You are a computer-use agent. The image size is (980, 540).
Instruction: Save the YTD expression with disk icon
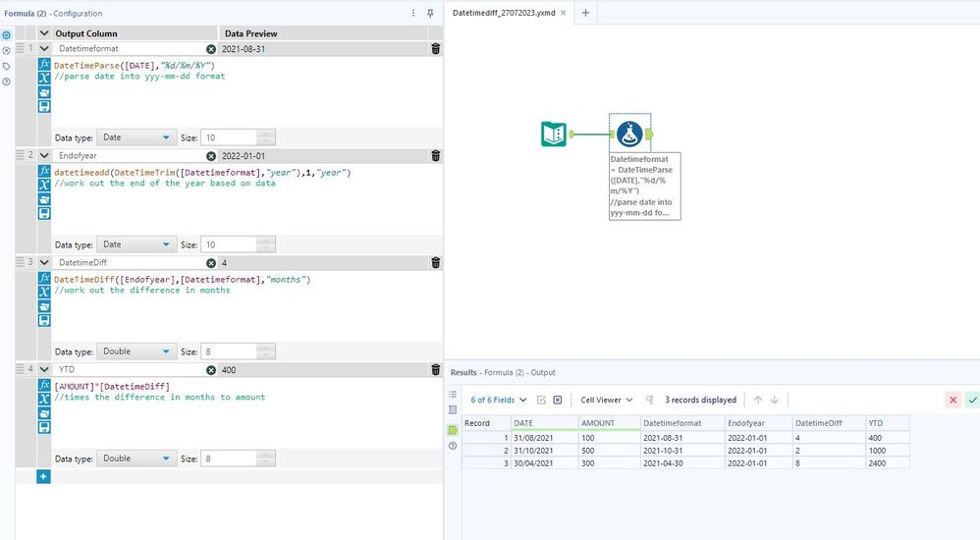pyautogui.click(x=44, y=427)
